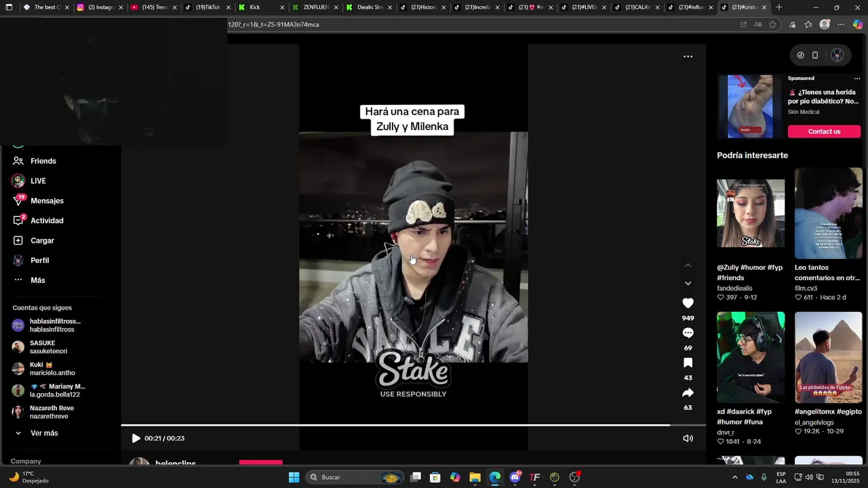Switch to the Instagram browser tab

100,7
